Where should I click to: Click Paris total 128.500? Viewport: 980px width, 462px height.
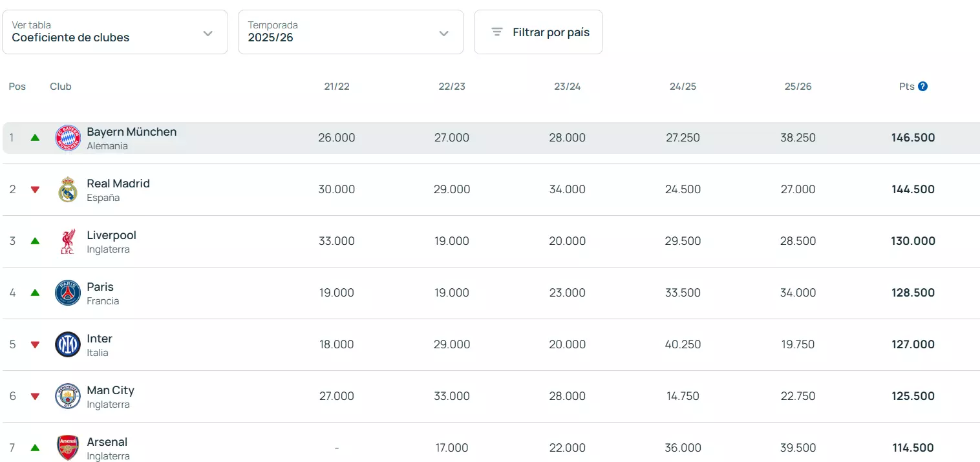(x=913, y=293)
